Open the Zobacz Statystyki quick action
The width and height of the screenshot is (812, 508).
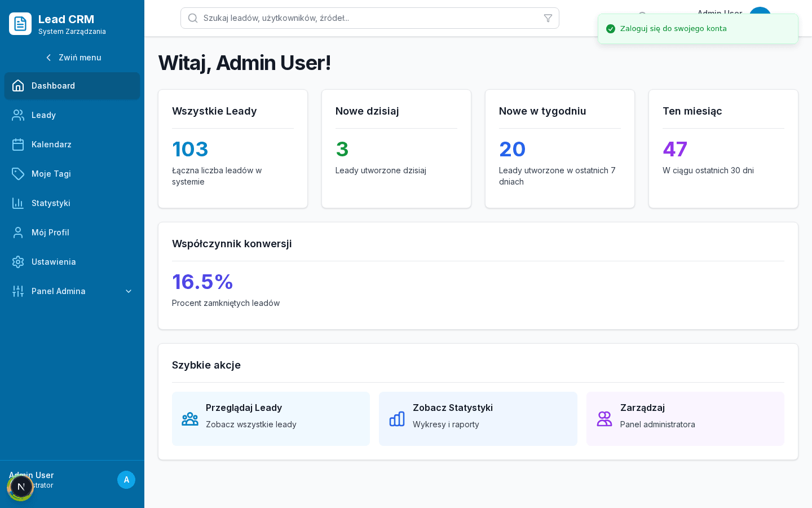tap(478, 419)
